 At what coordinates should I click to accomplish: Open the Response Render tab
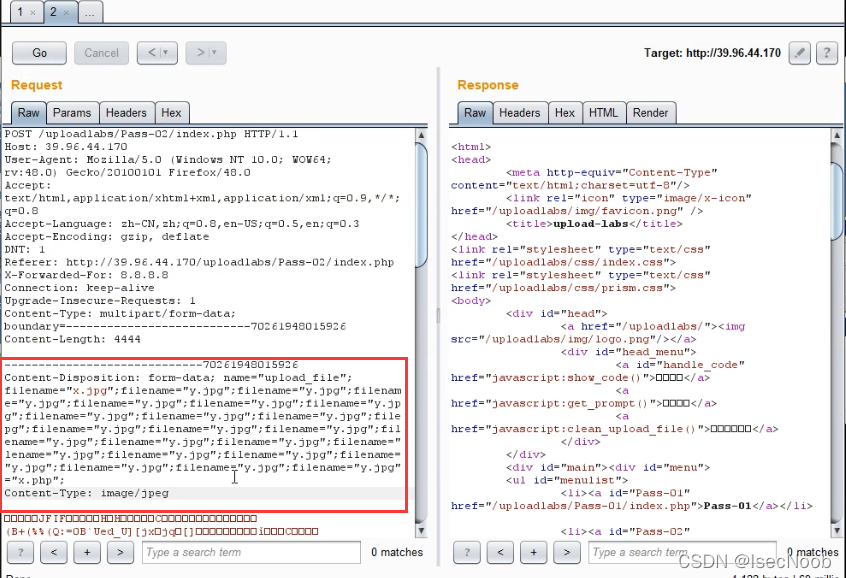coord(650,113)
